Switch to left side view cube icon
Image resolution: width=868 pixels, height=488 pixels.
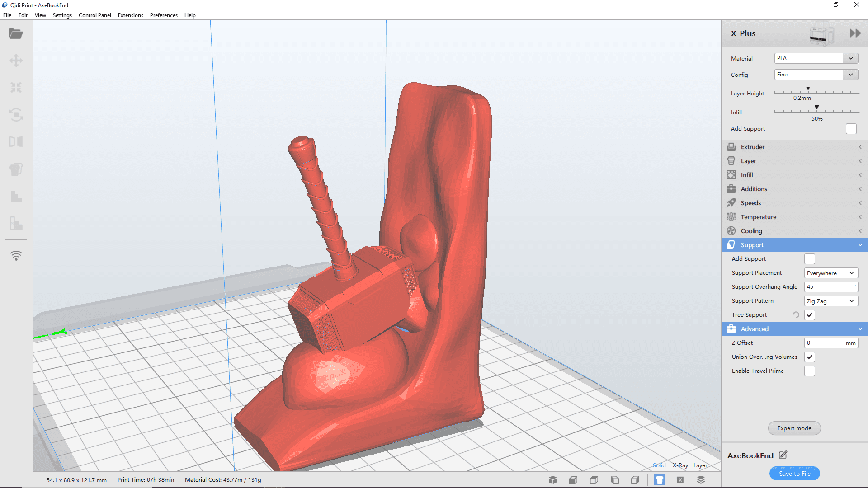coord(615,480)
